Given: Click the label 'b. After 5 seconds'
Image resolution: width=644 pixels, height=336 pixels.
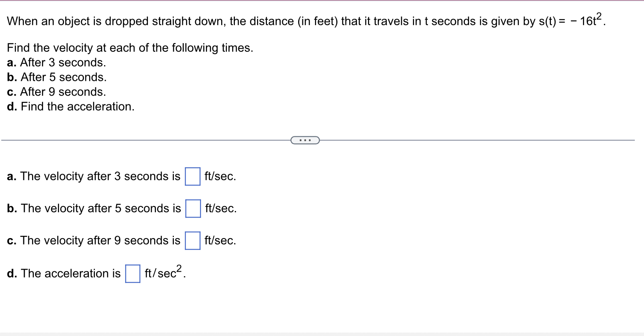Looking at the screenshot, I should click(56, 77).
